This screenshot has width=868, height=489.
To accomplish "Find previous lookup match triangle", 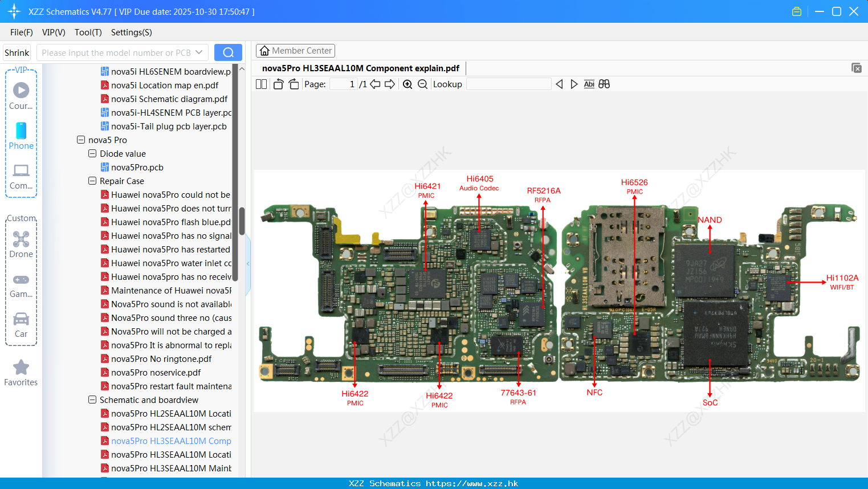I will [559, 84].
